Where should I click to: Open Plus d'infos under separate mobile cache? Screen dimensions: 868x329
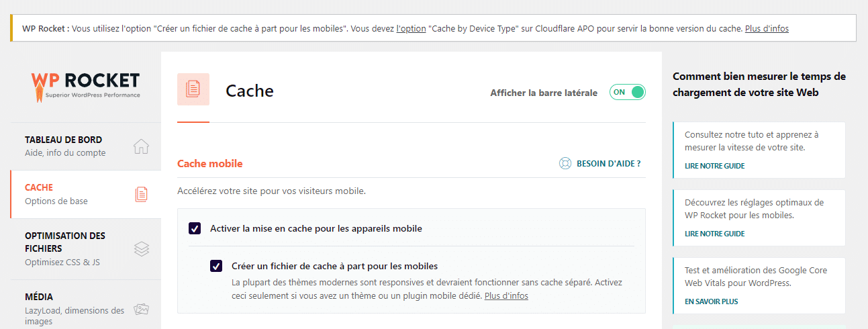click(x=506, y=295)
